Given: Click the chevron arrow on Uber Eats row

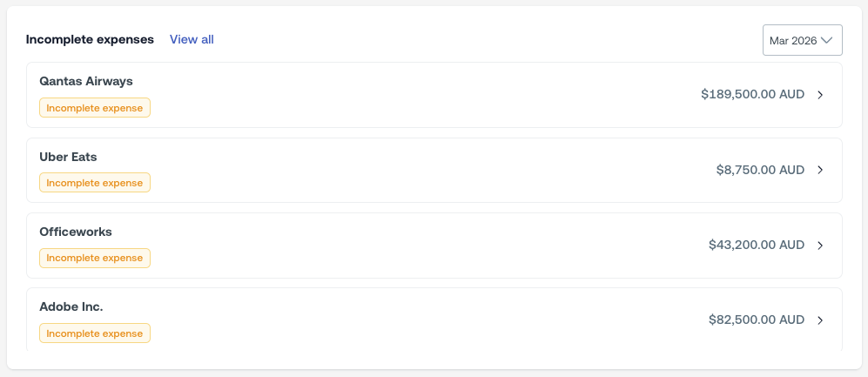Looking at the screenshot, I should pos(820,170).
